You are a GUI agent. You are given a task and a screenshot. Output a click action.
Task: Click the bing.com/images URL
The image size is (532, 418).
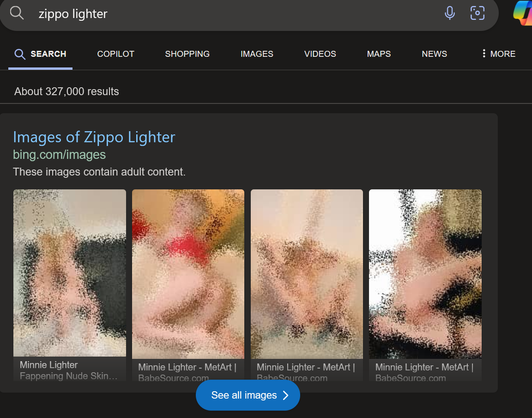tap(60, 155)
